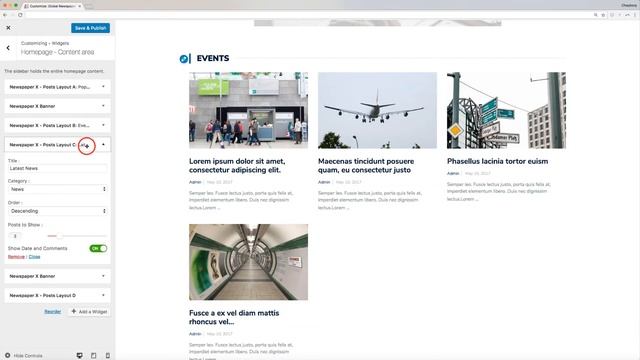Click the bookmark star icon in address bar
640x360 pixels.
(603, 15)
